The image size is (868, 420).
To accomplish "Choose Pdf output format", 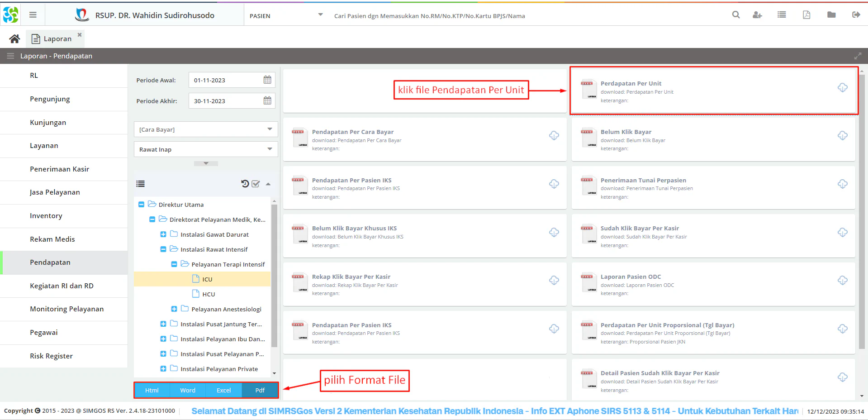I will click(260, 390).
